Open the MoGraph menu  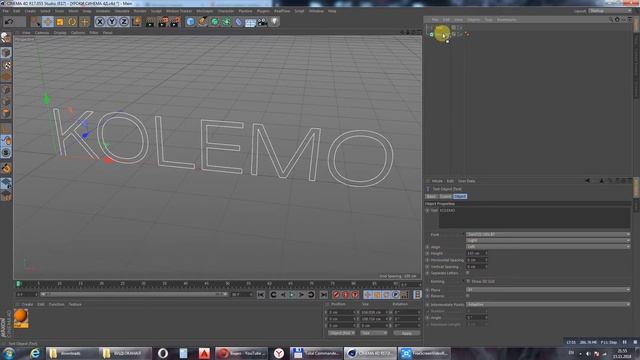pos(204,11)
